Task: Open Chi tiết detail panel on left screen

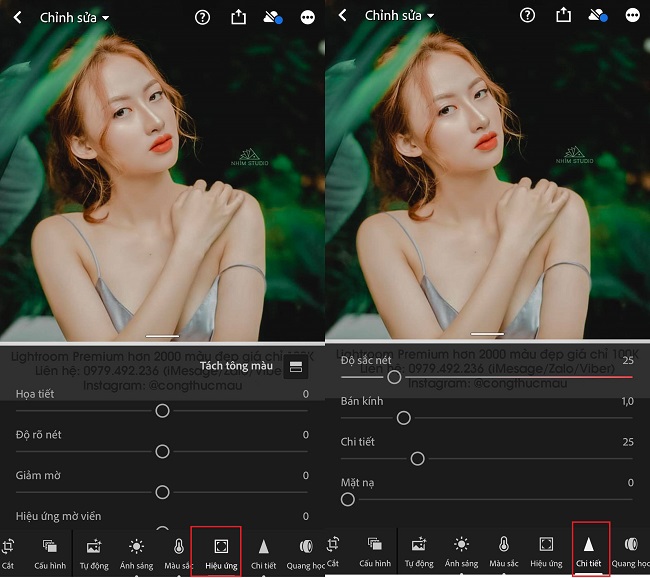Action: (x=263, y=554)
